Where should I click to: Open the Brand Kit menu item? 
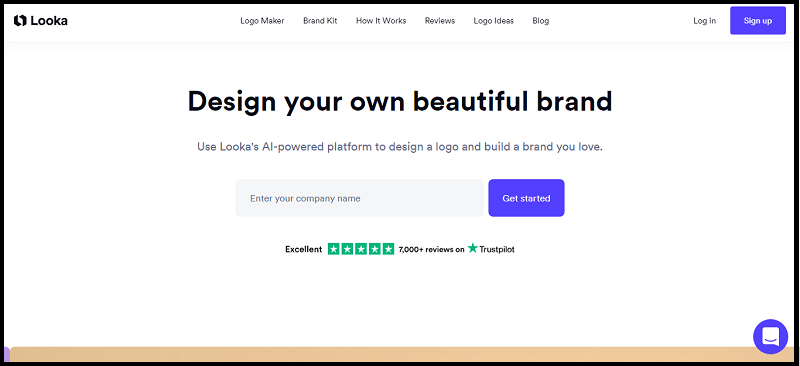pyautogui.click(x=320, y=21)
